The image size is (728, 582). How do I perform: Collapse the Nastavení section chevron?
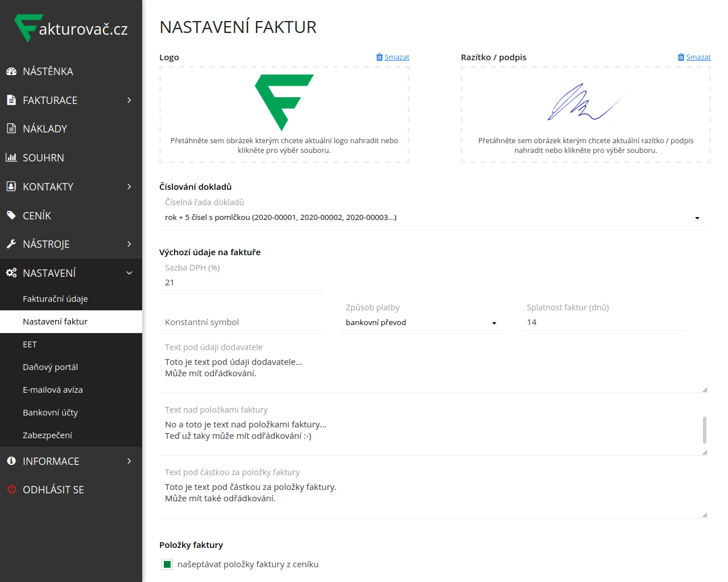[129, 273]
